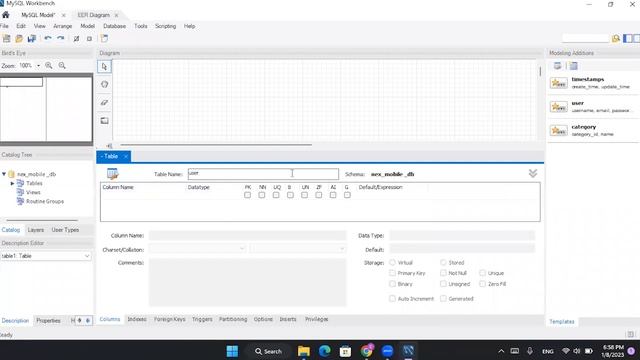Screen dimensions: 640x360
Task: Open the Database menu
Action: point(114,26)
